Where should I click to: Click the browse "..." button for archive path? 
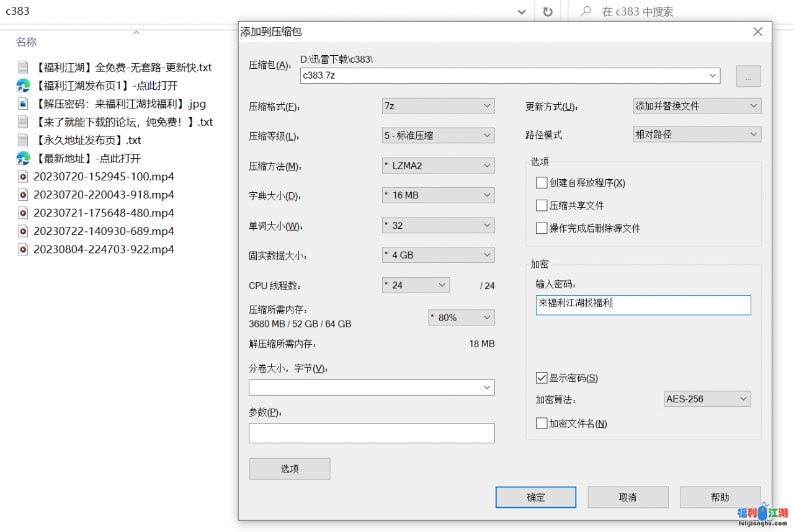[748, 76]
